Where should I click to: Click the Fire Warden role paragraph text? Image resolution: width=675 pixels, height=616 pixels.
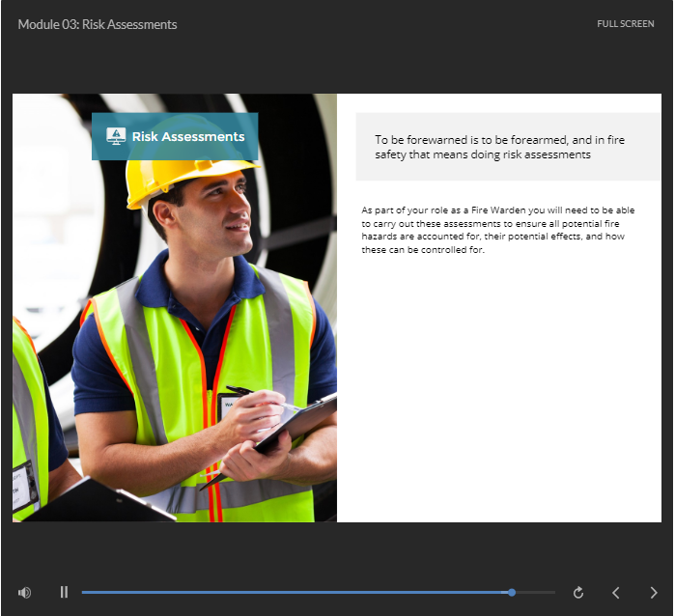498,230
